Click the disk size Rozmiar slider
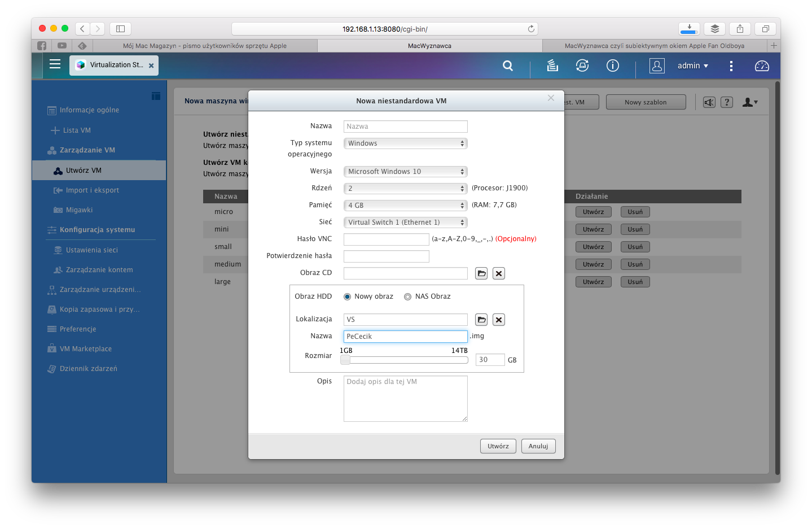812x528 pixels. [405, 360]
